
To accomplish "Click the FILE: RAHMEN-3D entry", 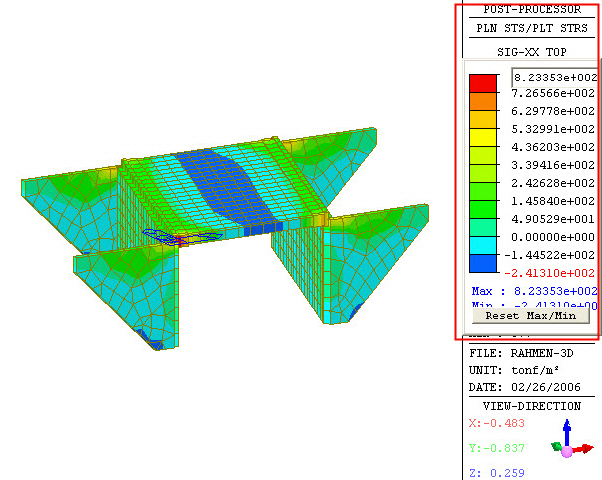I will [x=521, y=353].
